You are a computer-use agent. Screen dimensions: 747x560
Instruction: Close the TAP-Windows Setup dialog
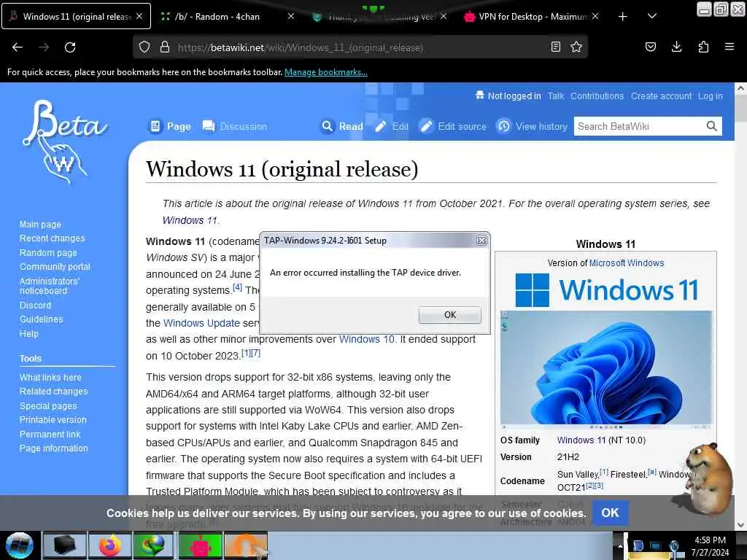point(481,241)
